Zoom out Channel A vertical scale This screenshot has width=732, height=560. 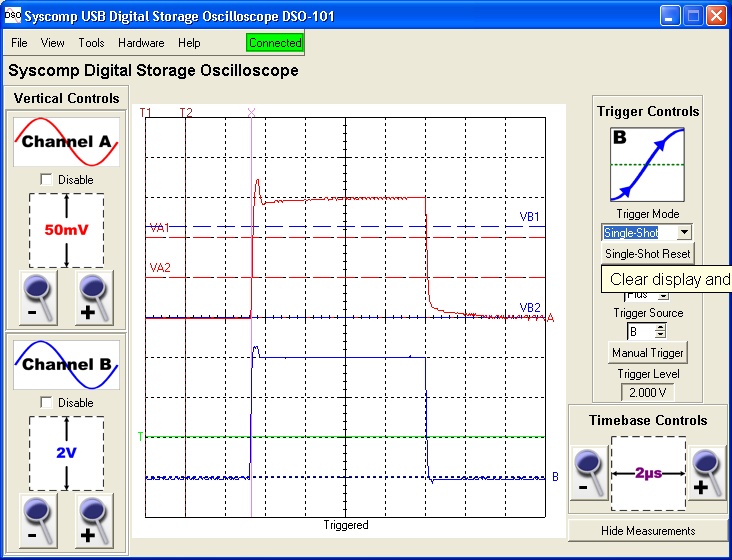pyautogui.click(x=39, y=298)
